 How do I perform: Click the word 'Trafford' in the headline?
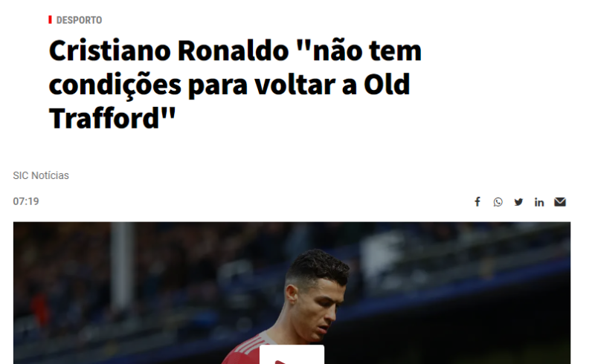click(103, 118)
